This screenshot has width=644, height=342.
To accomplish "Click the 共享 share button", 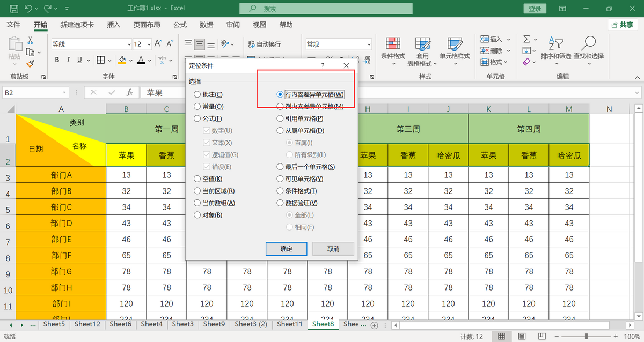I will (622, 25).
